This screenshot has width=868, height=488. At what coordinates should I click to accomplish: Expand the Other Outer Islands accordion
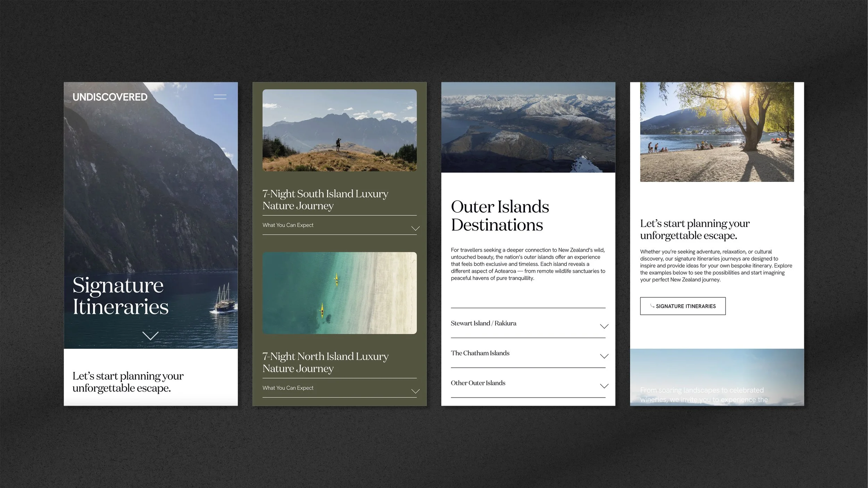[x=478, y=383]
